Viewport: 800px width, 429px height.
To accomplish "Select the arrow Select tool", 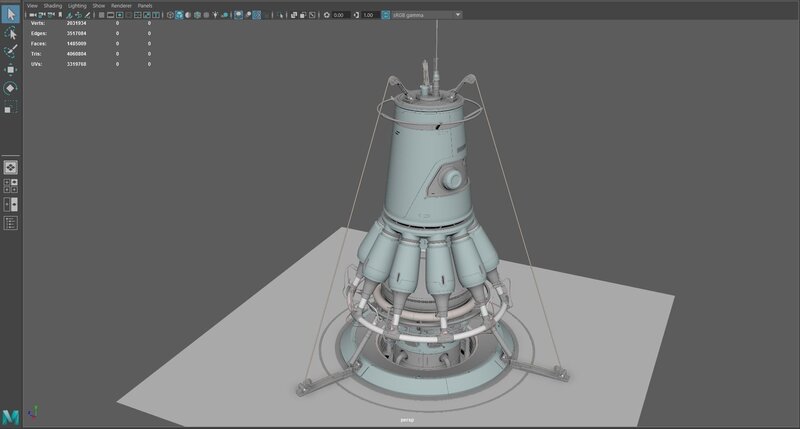I will click(x=11, y=12).
